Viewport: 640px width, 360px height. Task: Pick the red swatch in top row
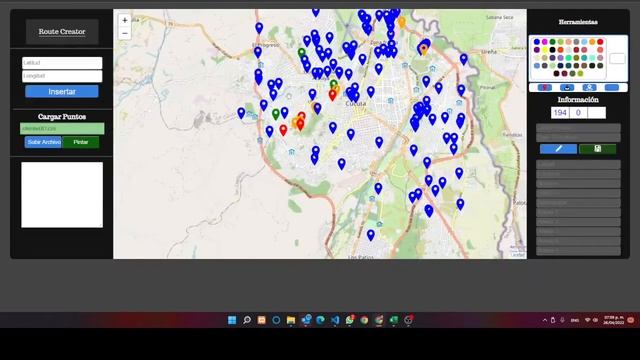tap(600, 42)
